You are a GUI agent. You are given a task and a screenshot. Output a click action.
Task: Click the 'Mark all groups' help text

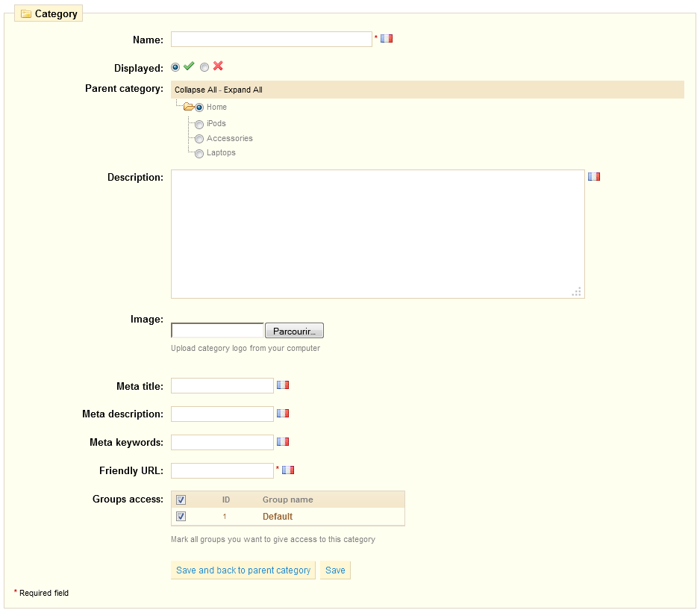coord(273,539)
